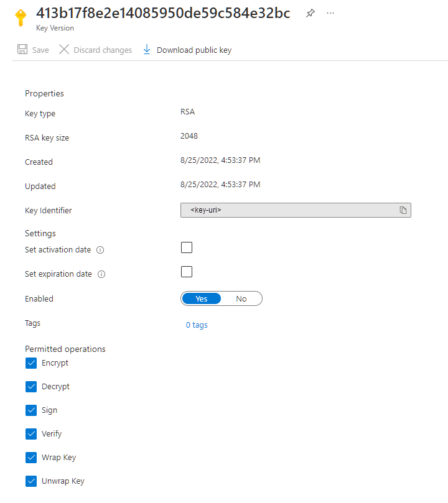
Task: Click the download arrow beside Download public key
Action: tap(147, 49)
